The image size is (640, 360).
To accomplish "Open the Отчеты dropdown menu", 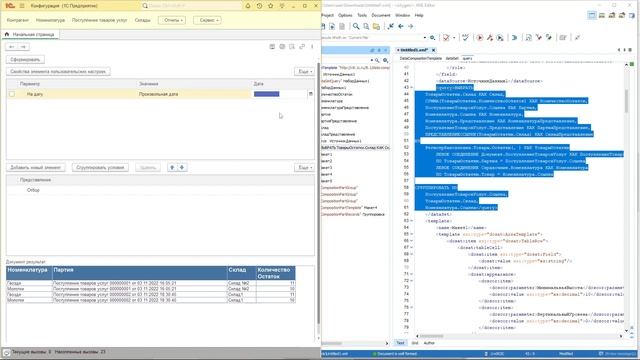I will (172, 20).
